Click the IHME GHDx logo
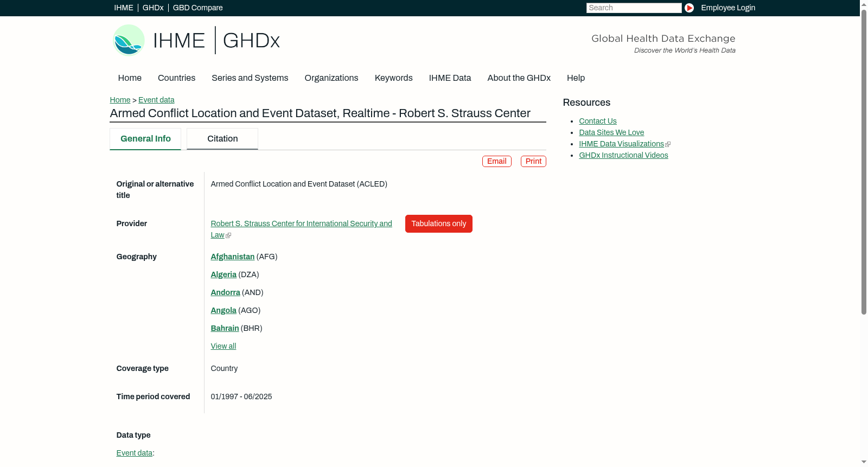The height and width of the screenshot is (467, 868). (196, 40)
